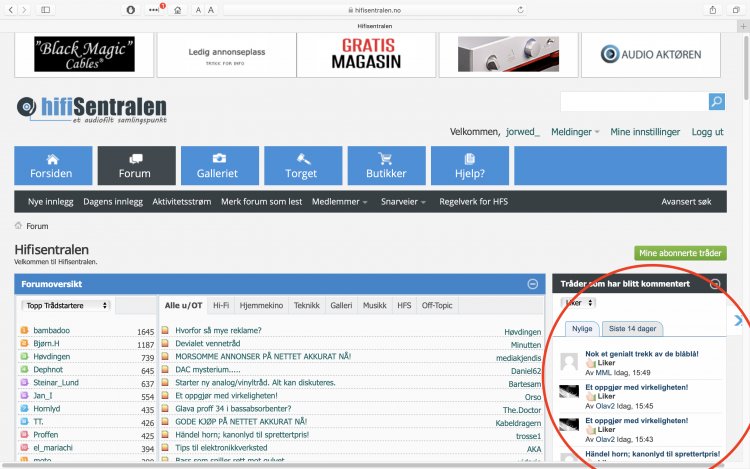The width and height of the screenshot is (750, 469).
Task: Open Black Magic Cables banner ad
Action: coord(84,54)
